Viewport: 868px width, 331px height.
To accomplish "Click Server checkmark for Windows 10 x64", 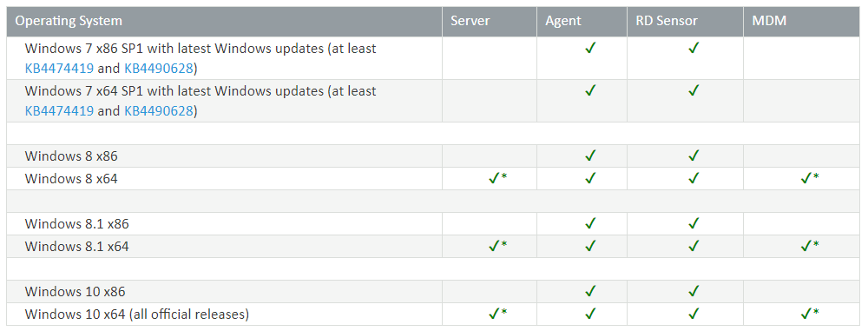I will click(x=495, y=314).
